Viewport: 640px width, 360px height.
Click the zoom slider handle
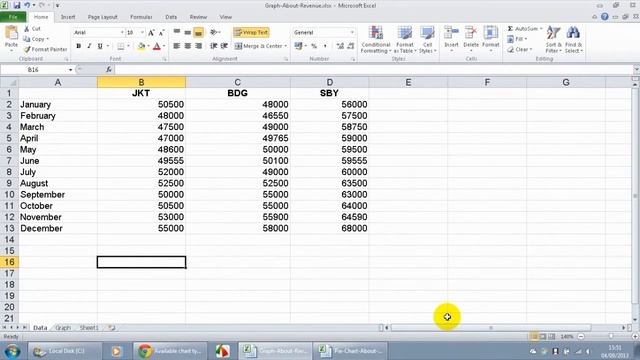coord(611,336)
